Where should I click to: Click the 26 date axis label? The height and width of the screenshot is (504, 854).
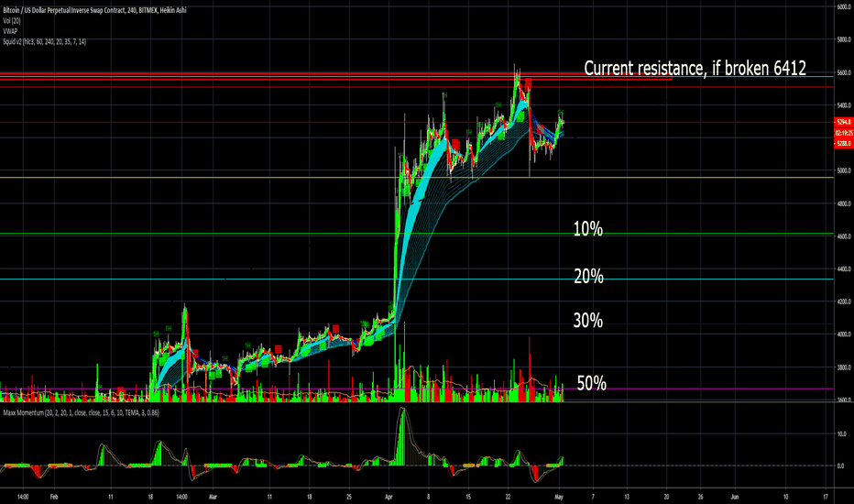click(x=700, y=497)
